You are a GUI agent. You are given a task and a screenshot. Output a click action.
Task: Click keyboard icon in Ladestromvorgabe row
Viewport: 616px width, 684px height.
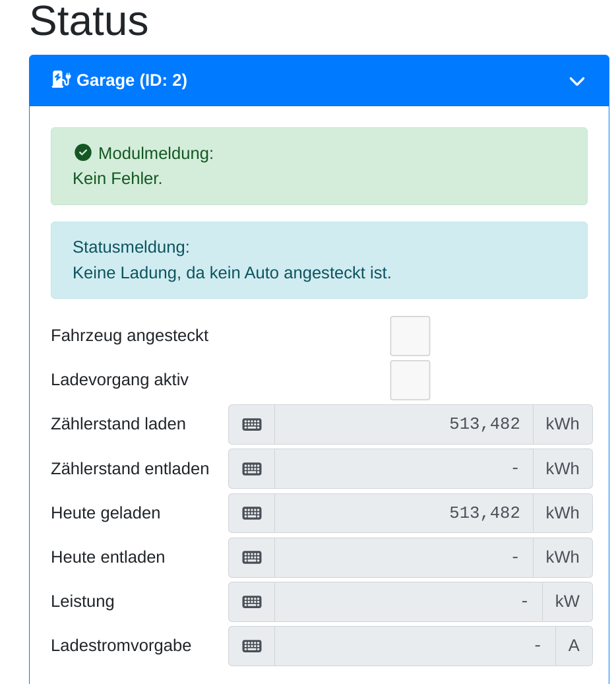(252, 646)
